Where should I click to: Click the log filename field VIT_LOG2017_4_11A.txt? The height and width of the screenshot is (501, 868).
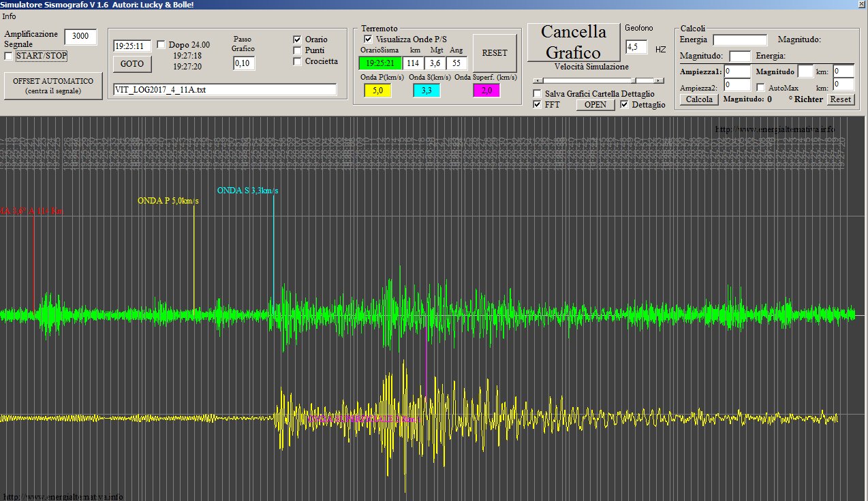pyautogui.click(x=225, y=90)
